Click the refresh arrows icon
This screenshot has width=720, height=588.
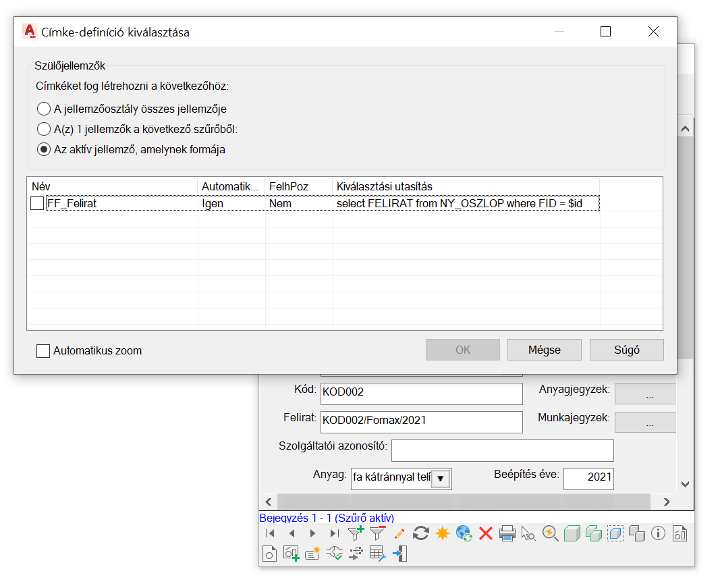(x=420, y=533)
